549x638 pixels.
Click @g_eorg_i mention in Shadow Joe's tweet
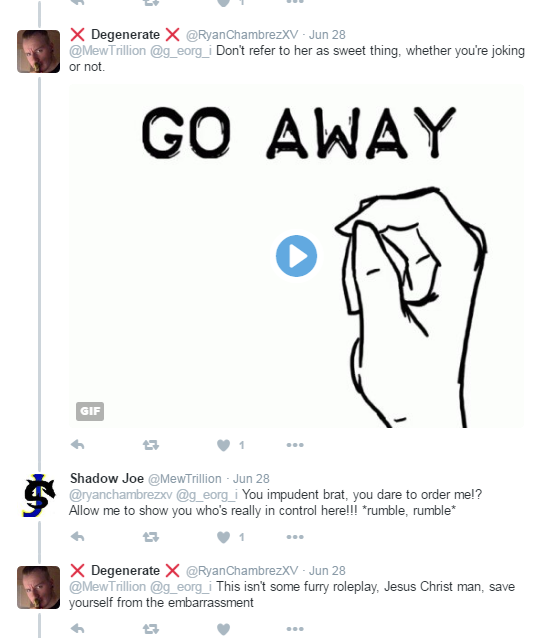[x=207, y=495]
